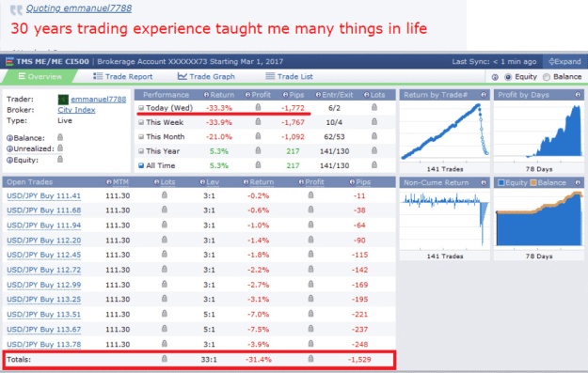Image resolution: width=588 pixels, height=373 pixels.
Task: Open the Quoting emmanuel7788 link
Action: tap(79, 8)
